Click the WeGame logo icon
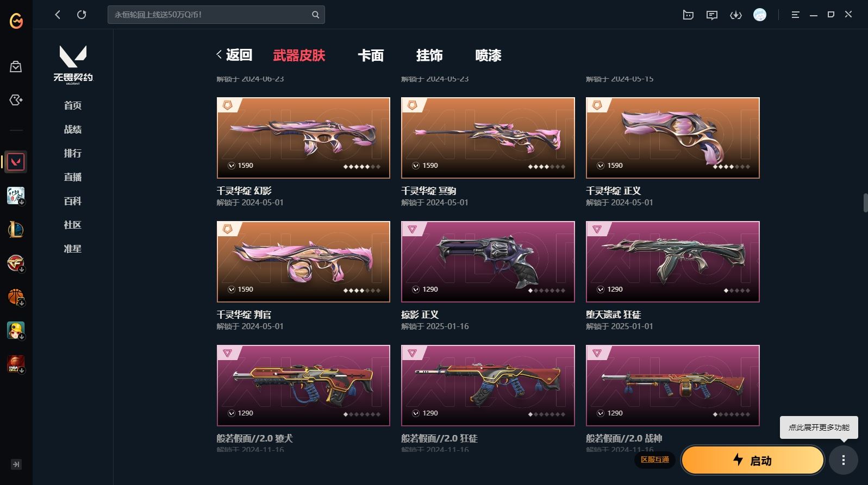 coord(16,21)
